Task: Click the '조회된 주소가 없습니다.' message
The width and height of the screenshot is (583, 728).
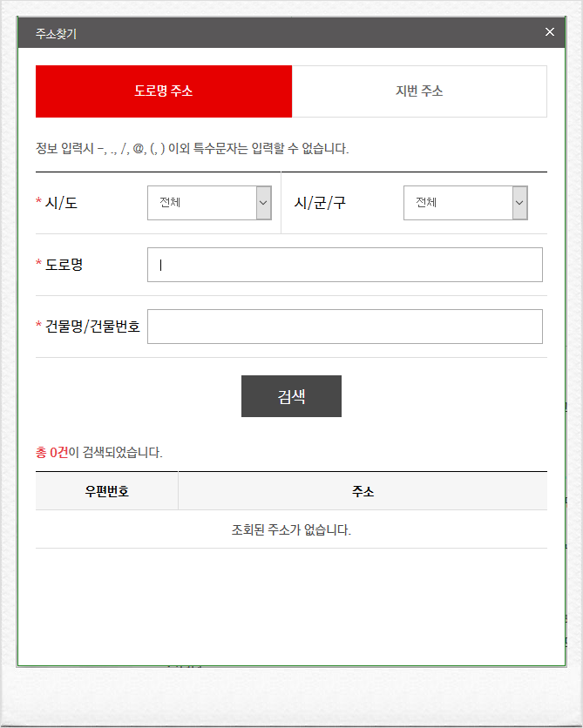Action: (x=291, y=529)
